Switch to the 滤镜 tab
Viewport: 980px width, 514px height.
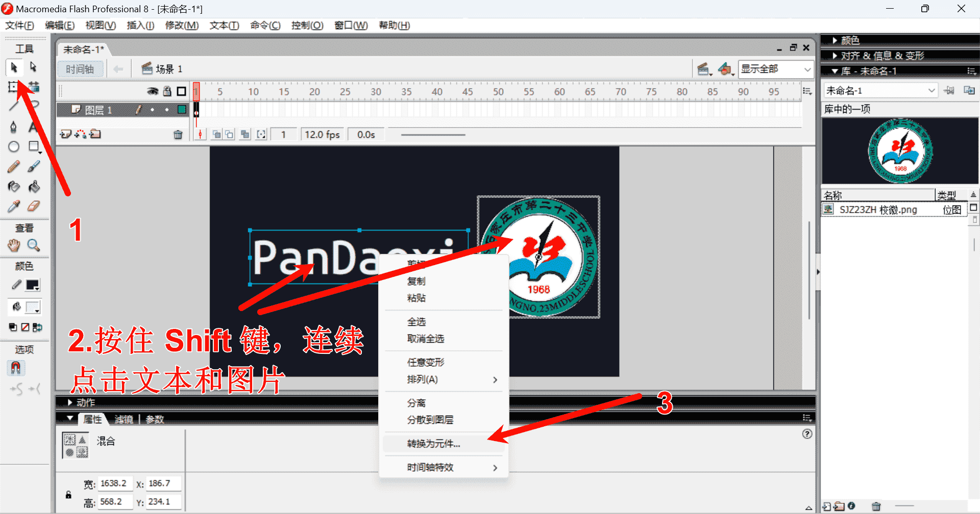pyautogui.click(x=124, y=419)
